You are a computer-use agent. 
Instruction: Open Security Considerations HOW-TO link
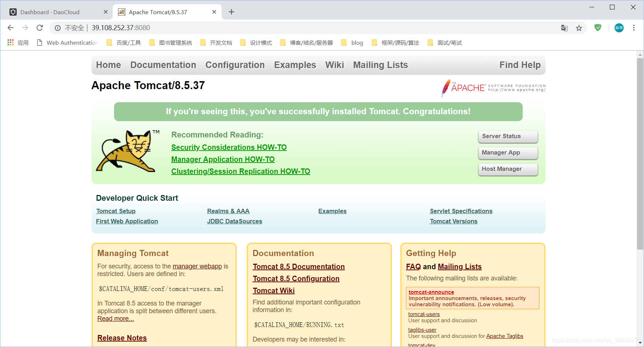(229, 147)
